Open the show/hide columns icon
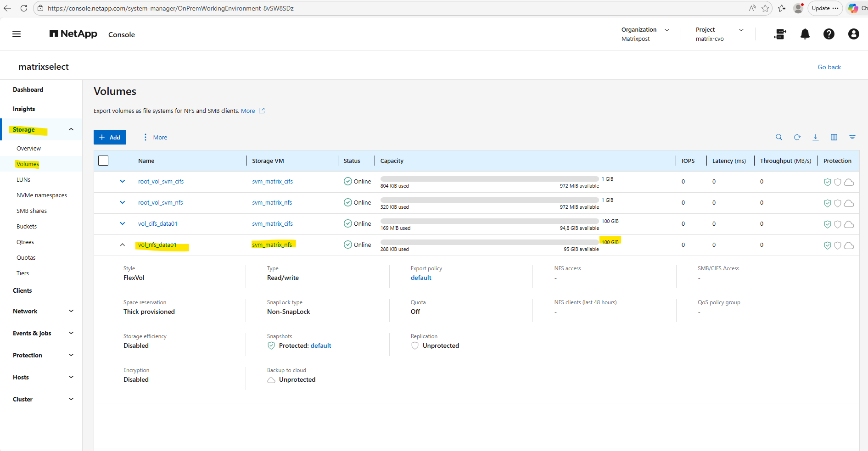868x451 pixels. point(834,137)
